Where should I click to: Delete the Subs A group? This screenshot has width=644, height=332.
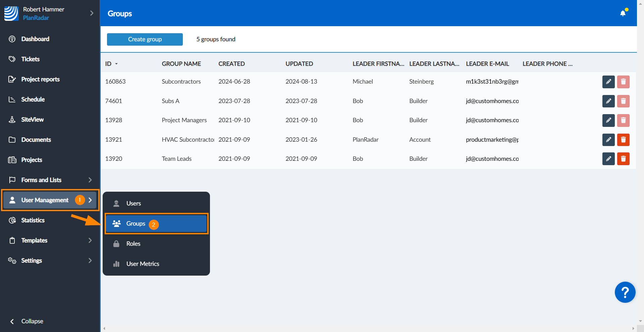pyautogui.click(x=623, y=101)
